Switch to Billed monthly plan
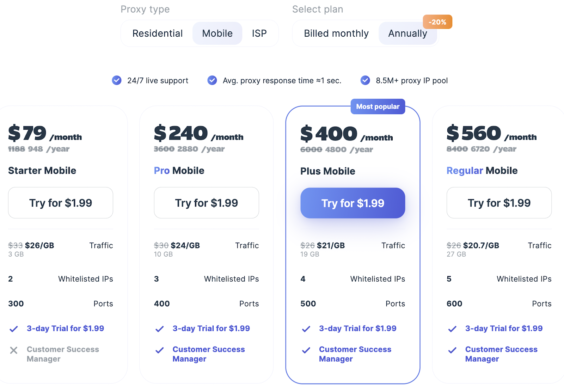Image resolution: width=564 pixels, height=392 pixels. point(336,33)
